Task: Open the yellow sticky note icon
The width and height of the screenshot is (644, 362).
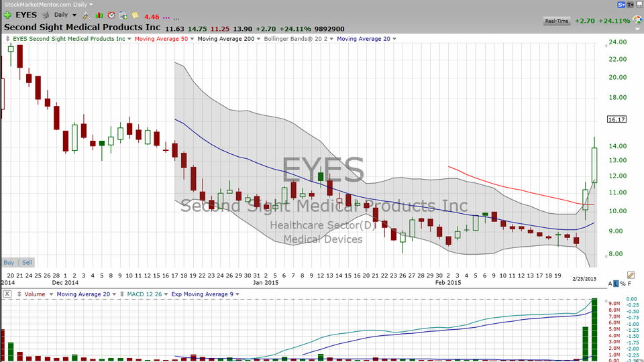Action: [135, 15]
